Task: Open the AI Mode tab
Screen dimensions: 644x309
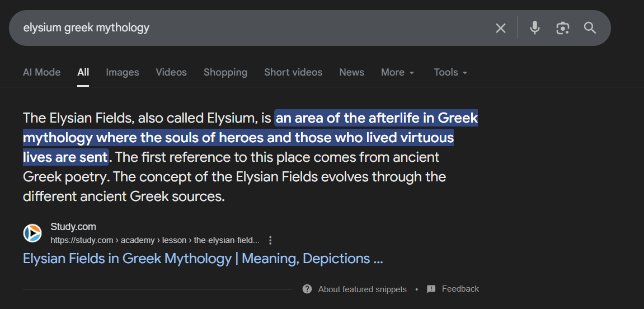Action: (41, 72)
